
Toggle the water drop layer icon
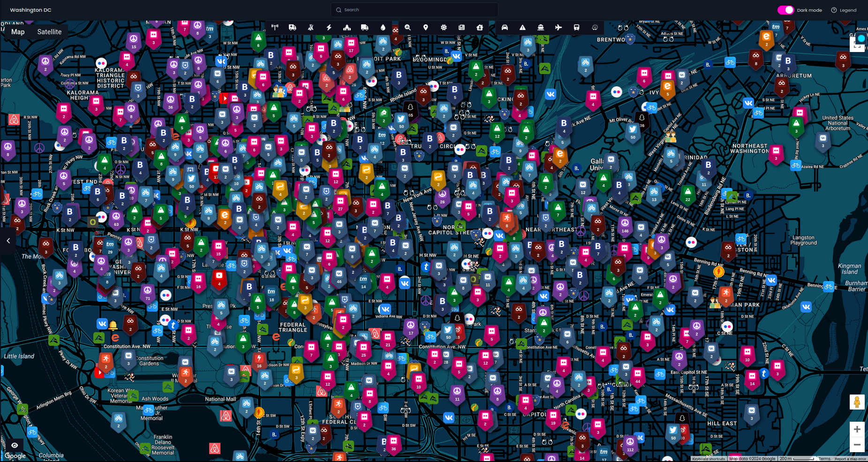pyautogui.click(x=383, y=28)
